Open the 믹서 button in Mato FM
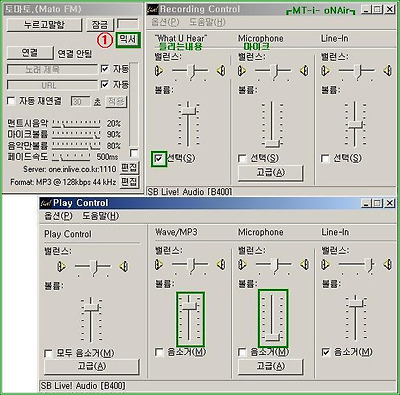This screenshot has height=395, width=400. click(x=128, y=40)
